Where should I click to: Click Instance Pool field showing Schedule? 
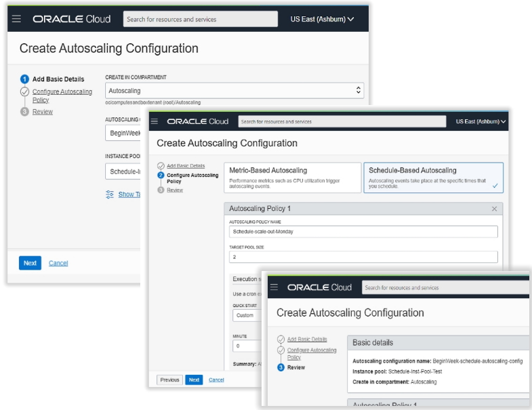[123, 171]
